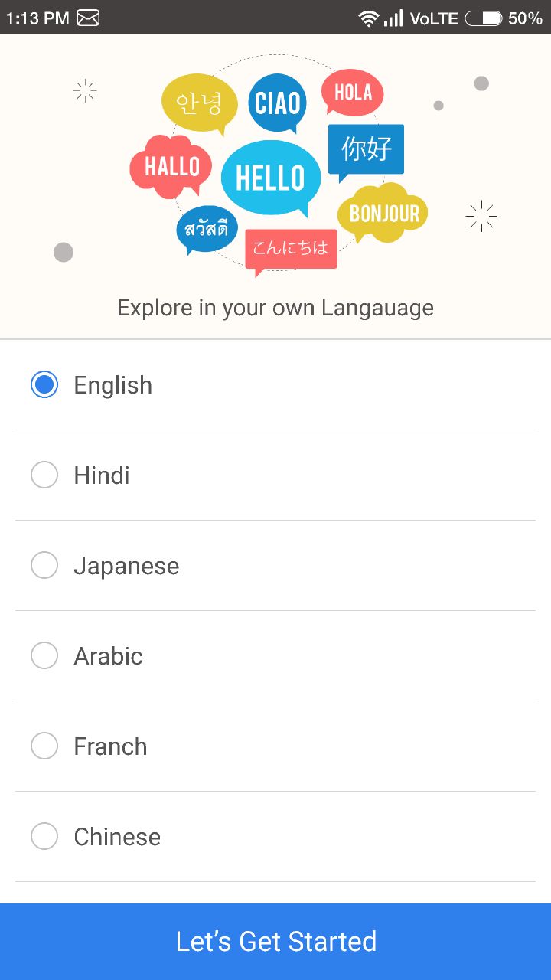The width and height of the screenshot is (551, 980).
Task: Tap the mail icon in status bar
Action: (x=88, y=18)
